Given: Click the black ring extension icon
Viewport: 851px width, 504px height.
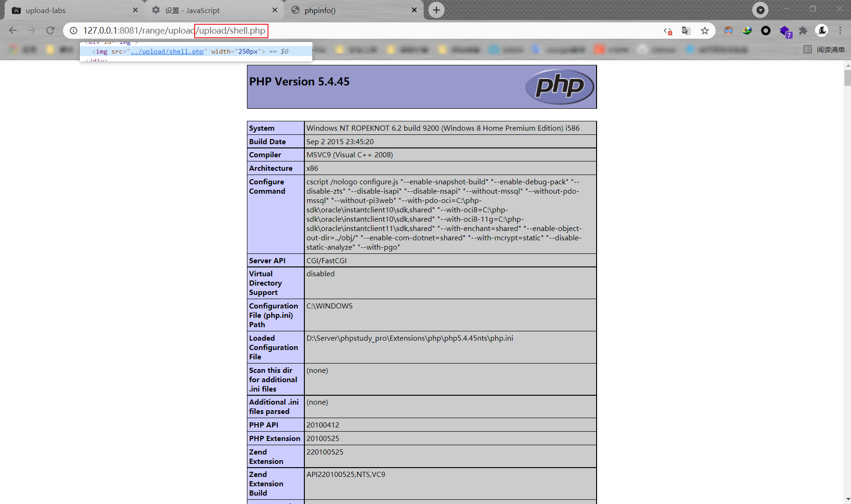Looking at the screenshot, I should [766, 31].
